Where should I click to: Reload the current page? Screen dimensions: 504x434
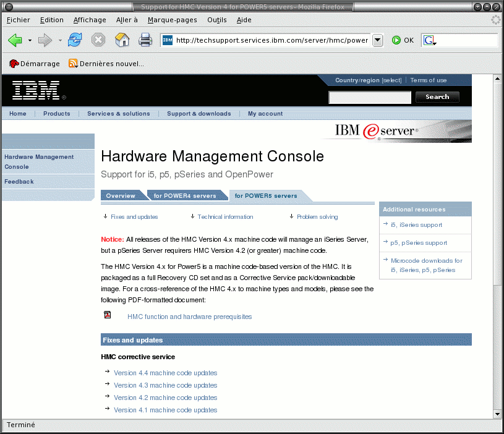(75, 40)
